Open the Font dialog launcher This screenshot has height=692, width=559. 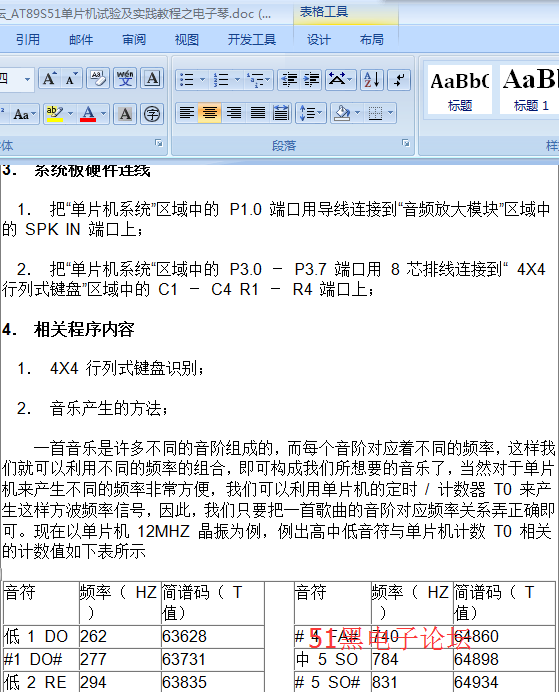159,143
